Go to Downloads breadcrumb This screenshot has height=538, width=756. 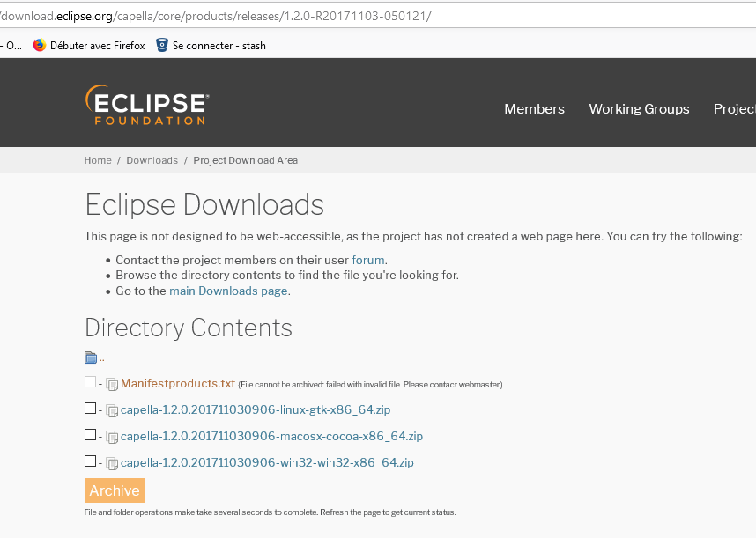(x=152, y=160)
